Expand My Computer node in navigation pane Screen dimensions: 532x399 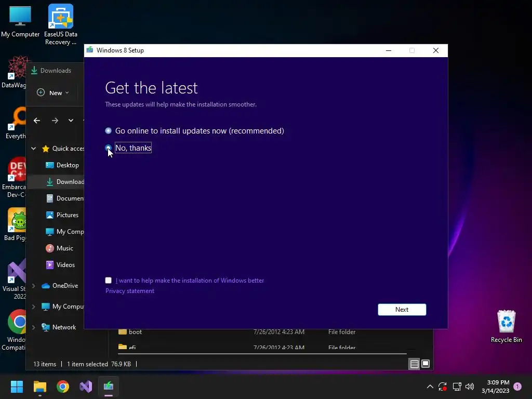[x=34, y=307]
